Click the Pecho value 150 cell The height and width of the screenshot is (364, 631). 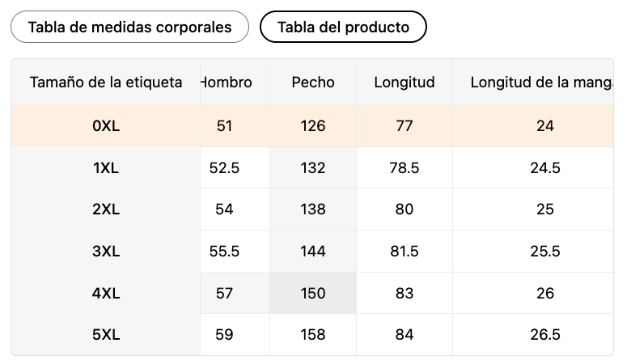pyautogui.click(x=313, y=294)
